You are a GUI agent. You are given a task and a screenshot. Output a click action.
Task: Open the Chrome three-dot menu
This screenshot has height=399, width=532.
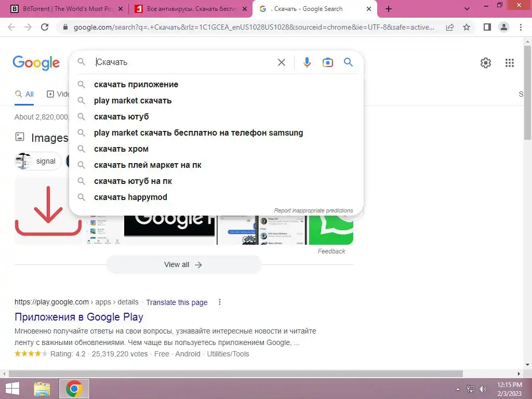(521, 27)
